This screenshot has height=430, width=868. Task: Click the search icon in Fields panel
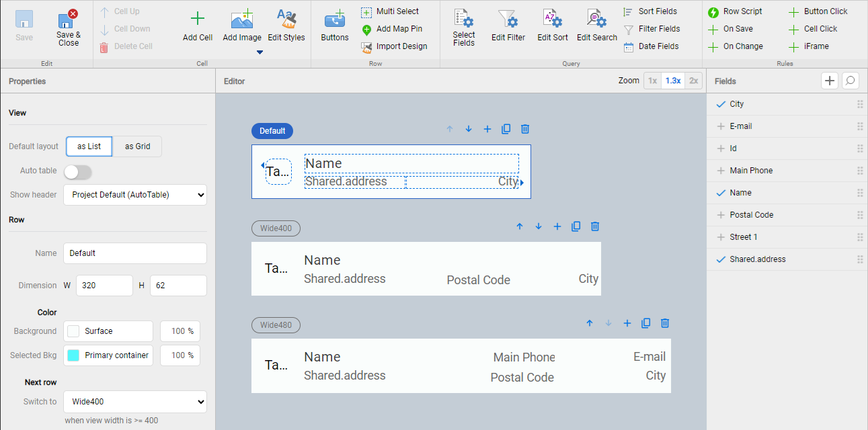point(851,81)
